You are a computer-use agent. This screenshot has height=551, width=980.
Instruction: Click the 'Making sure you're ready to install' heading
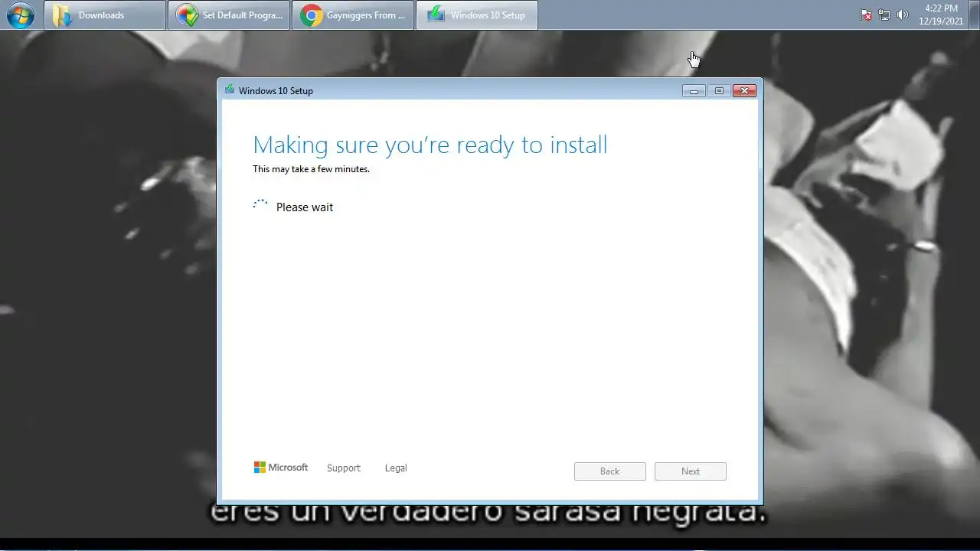coord(430,145)
